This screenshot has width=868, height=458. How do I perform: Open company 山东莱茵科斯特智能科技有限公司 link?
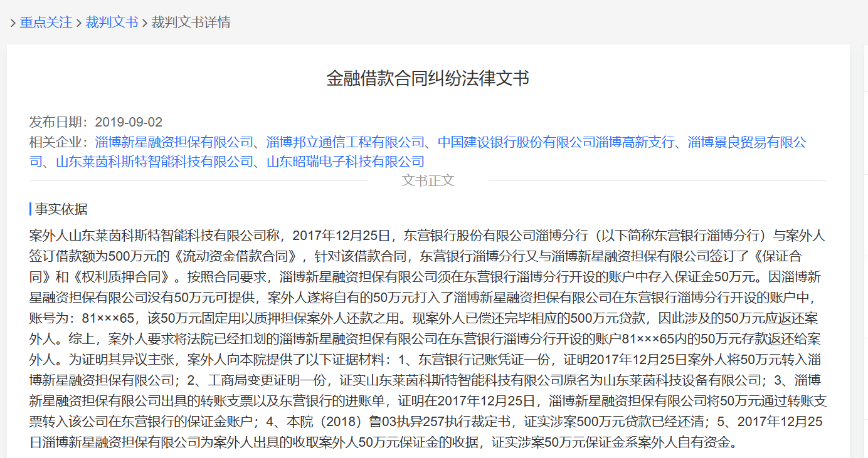(x=154, y=162)
